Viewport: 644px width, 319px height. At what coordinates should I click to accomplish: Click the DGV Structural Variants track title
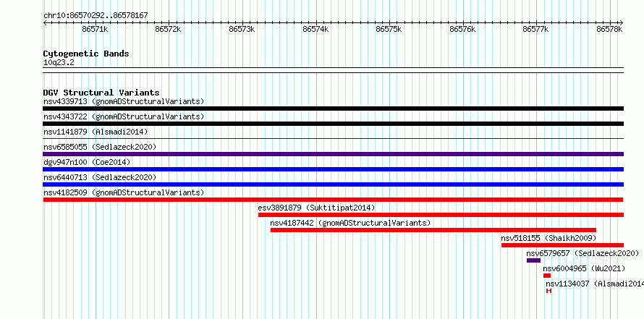(x=101, y=93)
